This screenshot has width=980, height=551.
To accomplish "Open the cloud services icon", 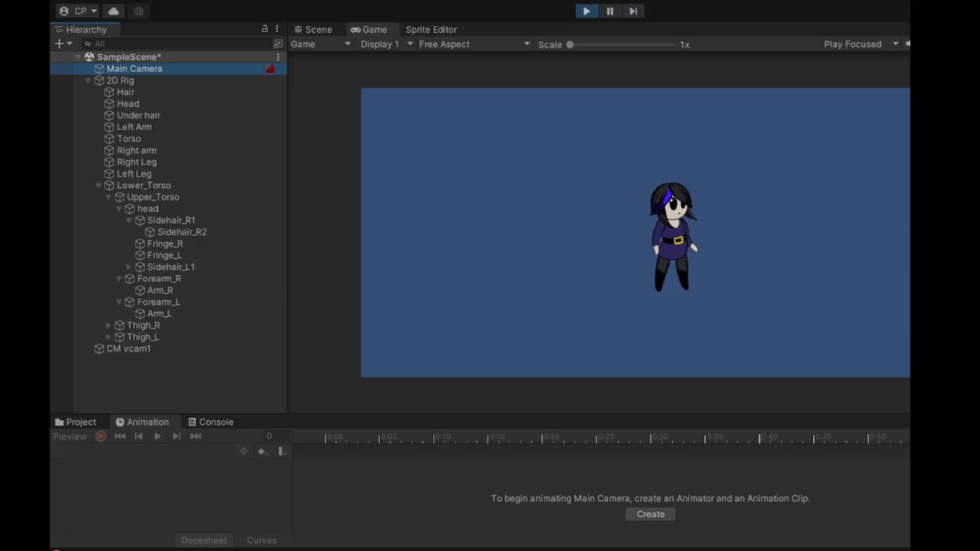I will [114, 11].
